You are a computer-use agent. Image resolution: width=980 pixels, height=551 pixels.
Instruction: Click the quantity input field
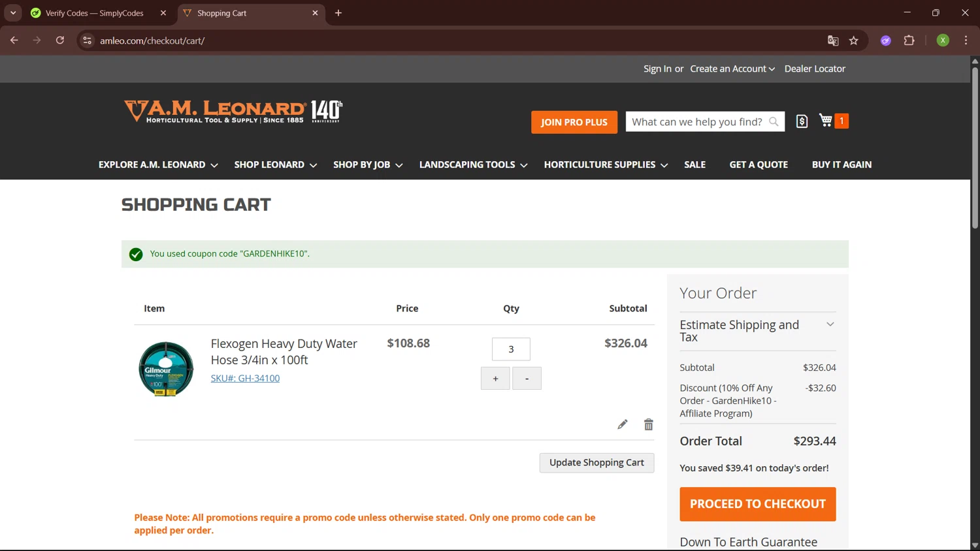click(x=511, y=349)
